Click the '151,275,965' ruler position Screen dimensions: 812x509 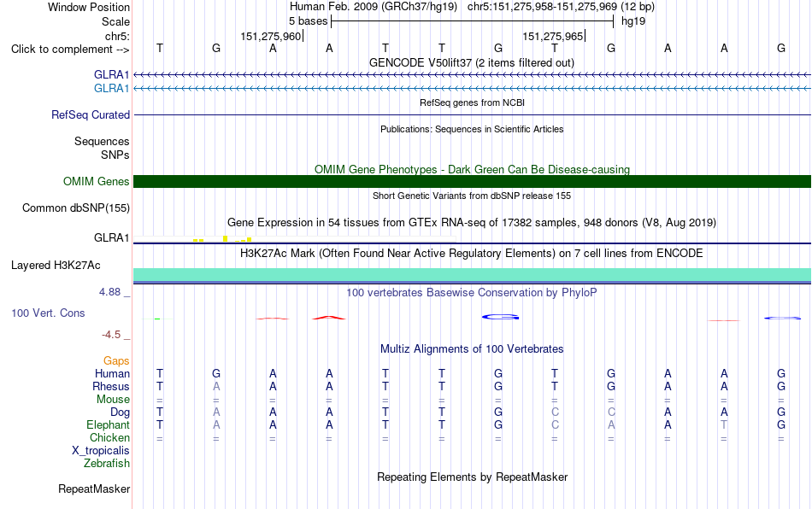coord(552,36)
